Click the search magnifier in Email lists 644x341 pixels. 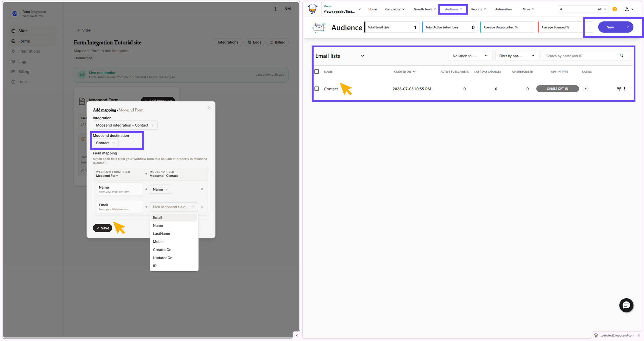[x=621, y=56]
